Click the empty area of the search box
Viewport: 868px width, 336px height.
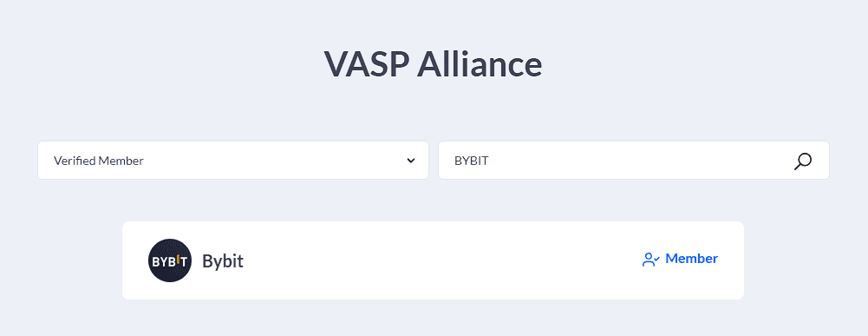pos(636,161)
